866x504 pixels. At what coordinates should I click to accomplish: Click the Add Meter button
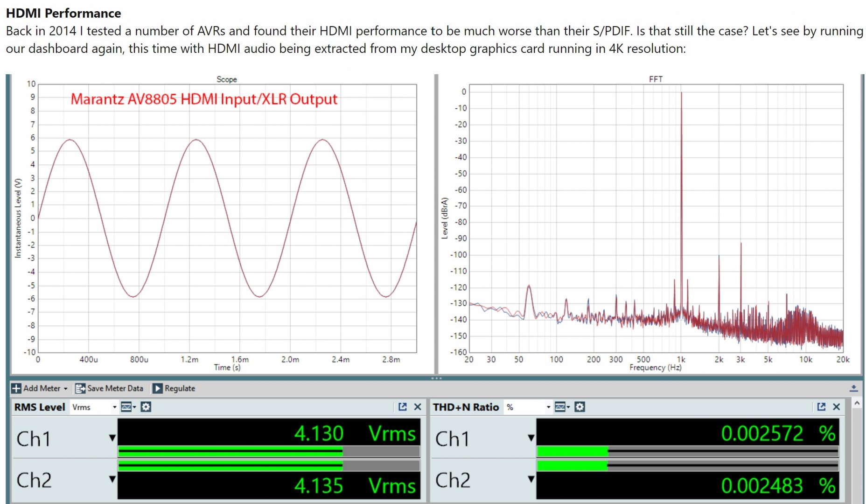40,388
